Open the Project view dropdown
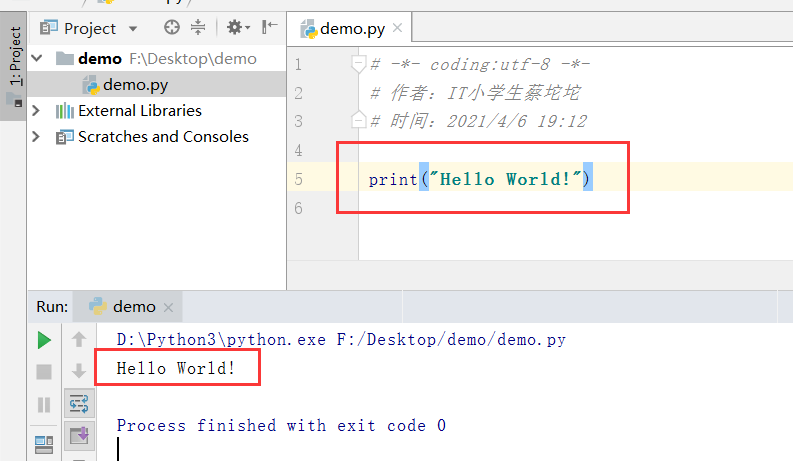This screenshot has height=461, width=793. [133, 29]
